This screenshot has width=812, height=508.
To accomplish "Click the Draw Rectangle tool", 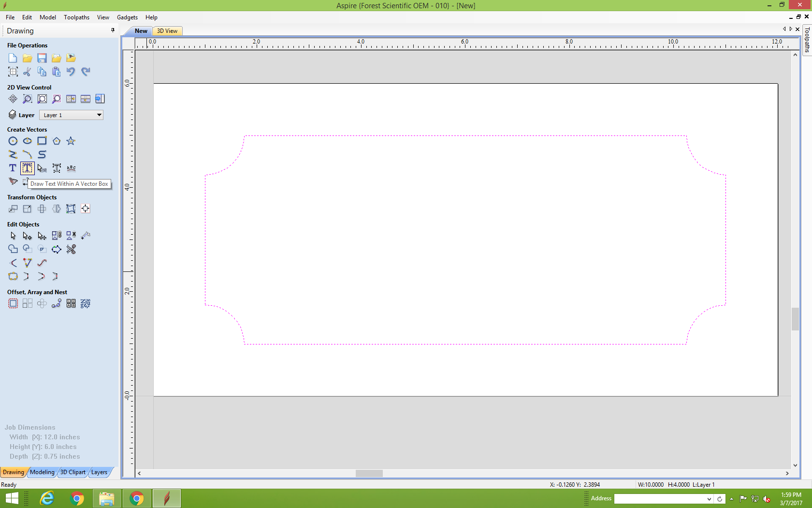I will tap(42, 141).
